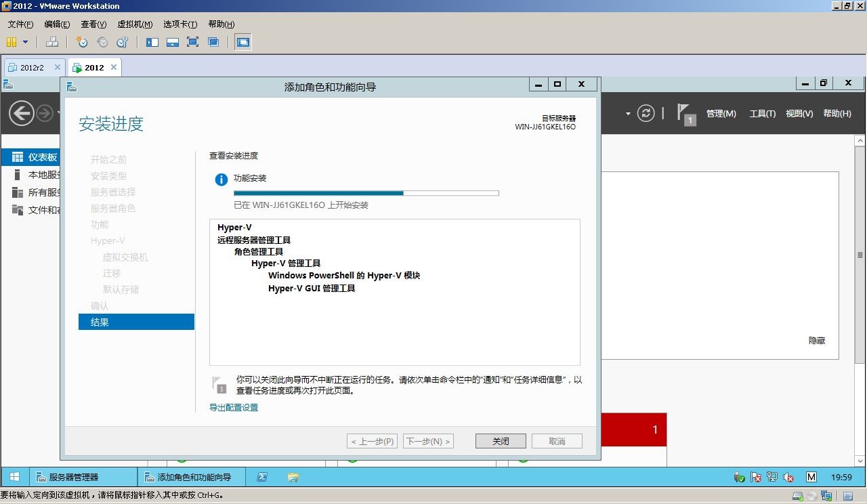Open the 查看(V) menu
The width and height of the screenshot is (867, 504).
(x=93, y=24)
